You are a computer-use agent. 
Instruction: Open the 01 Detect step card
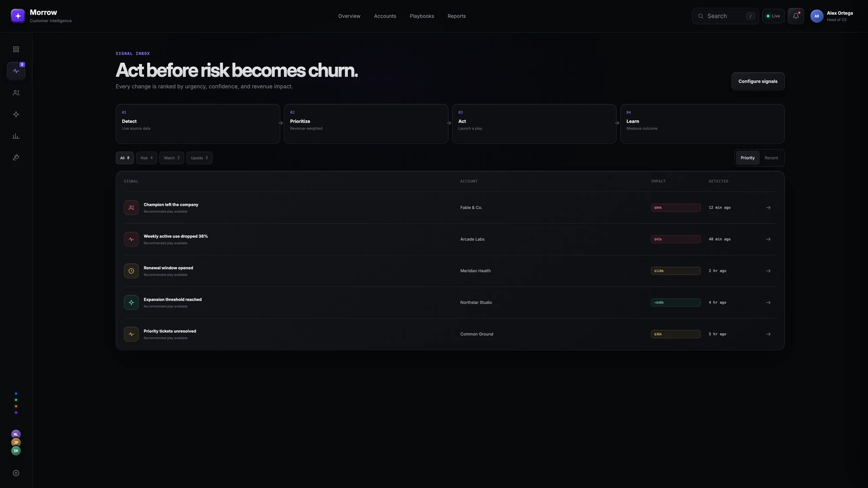point(198,124)
